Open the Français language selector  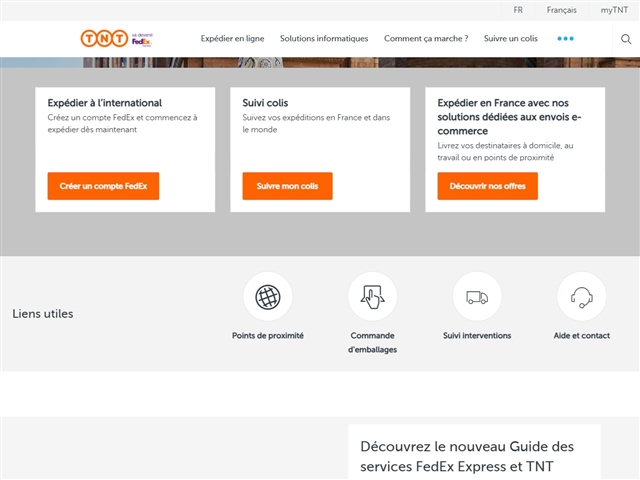click(561, 10)
